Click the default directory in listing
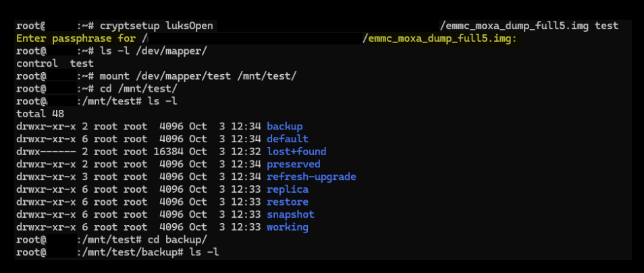Viewport: 644px width, 273px height. pos(287,139)
